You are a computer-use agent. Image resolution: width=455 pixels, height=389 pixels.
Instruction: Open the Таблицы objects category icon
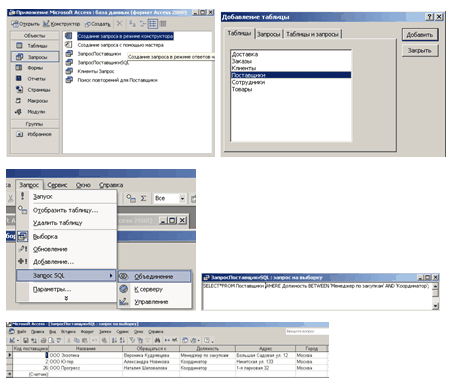click(19, 46)
